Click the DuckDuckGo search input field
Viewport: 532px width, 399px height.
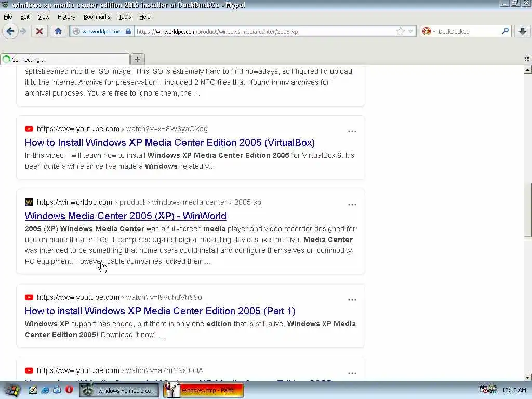(x=468, y=32)
